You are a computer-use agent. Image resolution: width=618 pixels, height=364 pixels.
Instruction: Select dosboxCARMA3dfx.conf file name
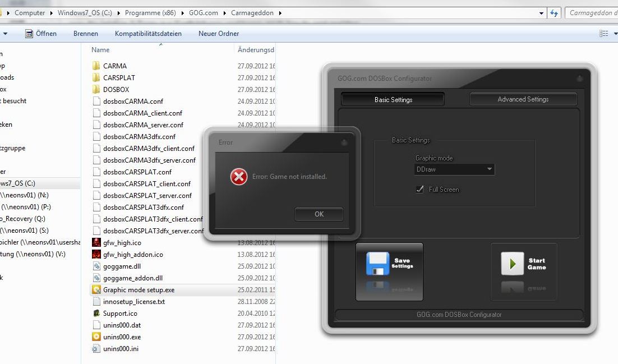(139, 137)
